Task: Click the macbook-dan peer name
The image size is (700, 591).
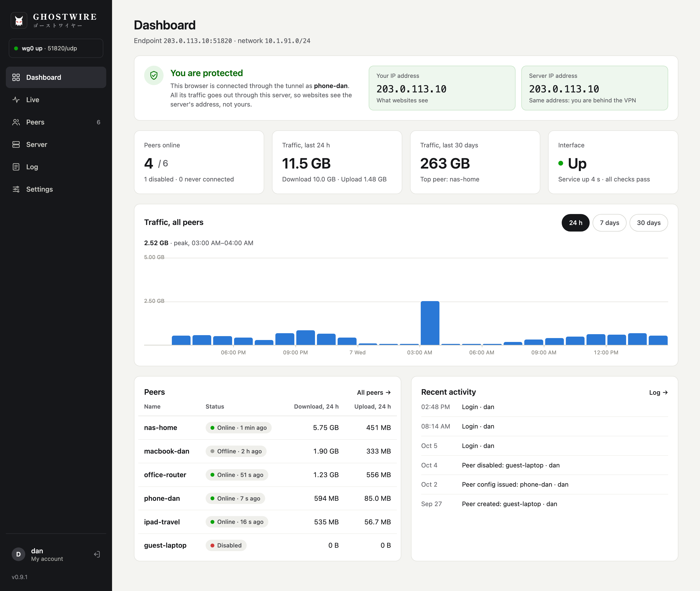Action: point(167,451)
